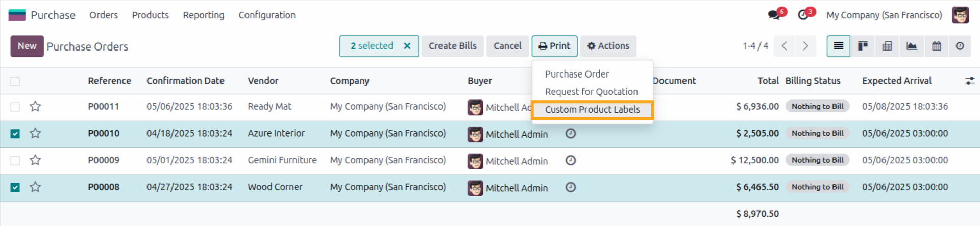Image resolution: width=980 pixels, height=226 pixels.
Task: Clear selection with the X icon
Action: click(407, 46)
